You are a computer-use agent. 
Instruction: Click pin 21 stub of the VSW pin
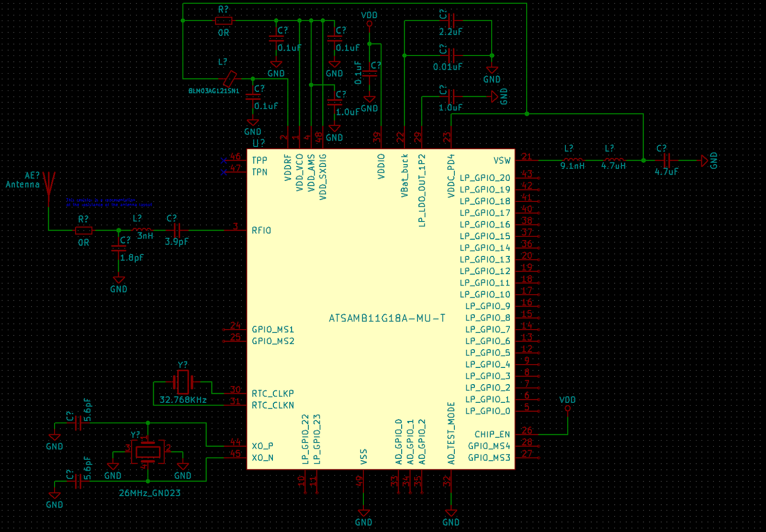527,160
